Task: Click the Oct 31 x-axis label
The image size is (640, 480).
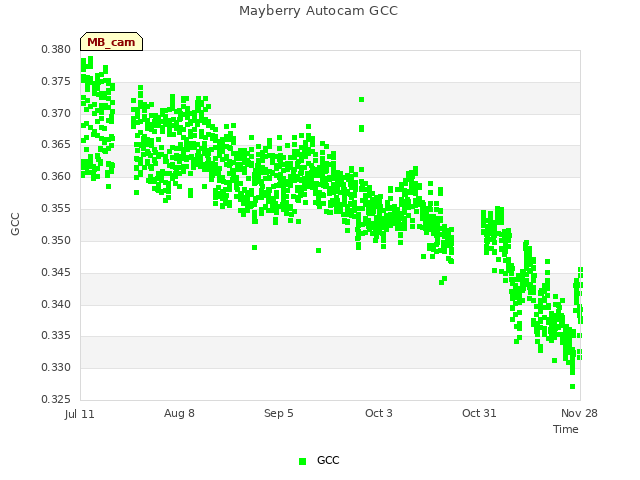Action: tap(479, 413)
